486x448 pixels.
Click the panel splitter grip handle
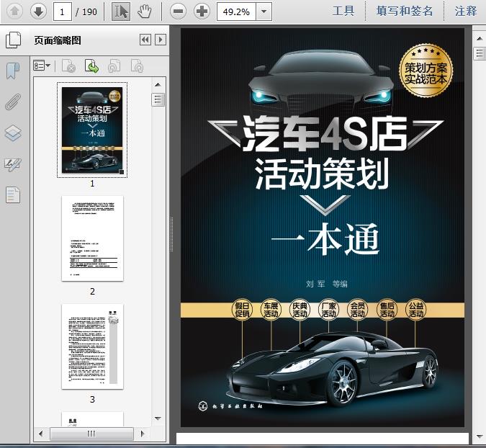click(x=171, y=235)
